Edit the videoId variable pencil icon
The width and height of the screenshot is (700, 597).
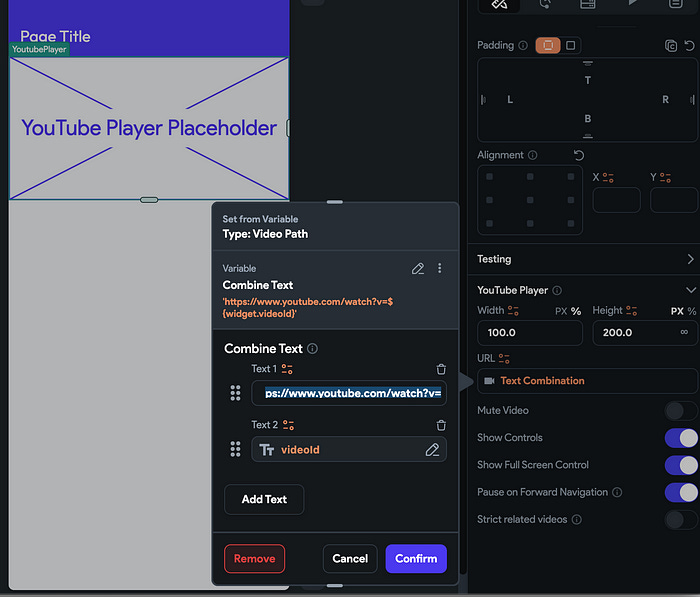click(x=432, y=450)
